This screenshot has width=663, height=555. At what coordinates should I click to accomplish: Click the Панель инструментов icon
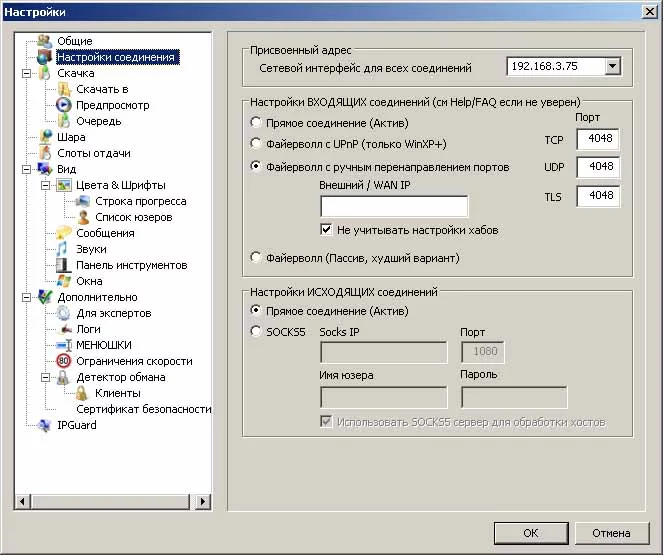click(63, 265)
